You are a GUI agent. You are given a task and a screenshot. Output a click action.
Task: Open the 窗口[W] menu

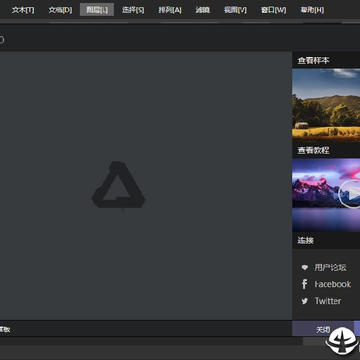click(273, 10)
